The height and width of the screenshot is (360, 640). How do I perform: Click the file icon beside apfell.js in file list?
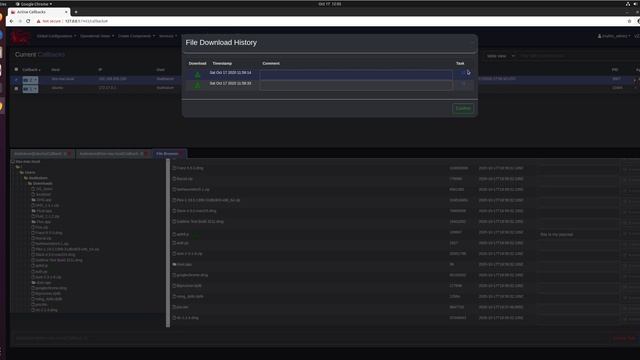click(174, 234)
